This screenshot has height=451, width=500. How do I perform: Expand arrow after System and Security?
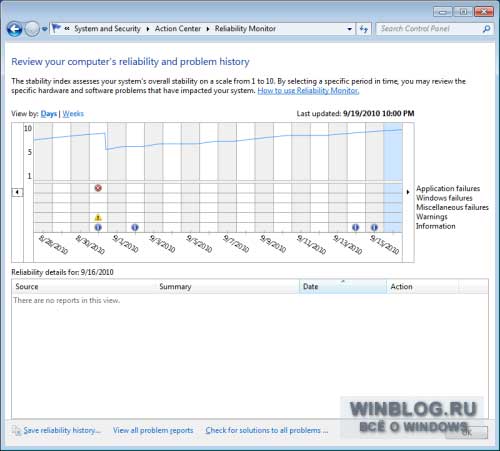[x=148, y=29]
